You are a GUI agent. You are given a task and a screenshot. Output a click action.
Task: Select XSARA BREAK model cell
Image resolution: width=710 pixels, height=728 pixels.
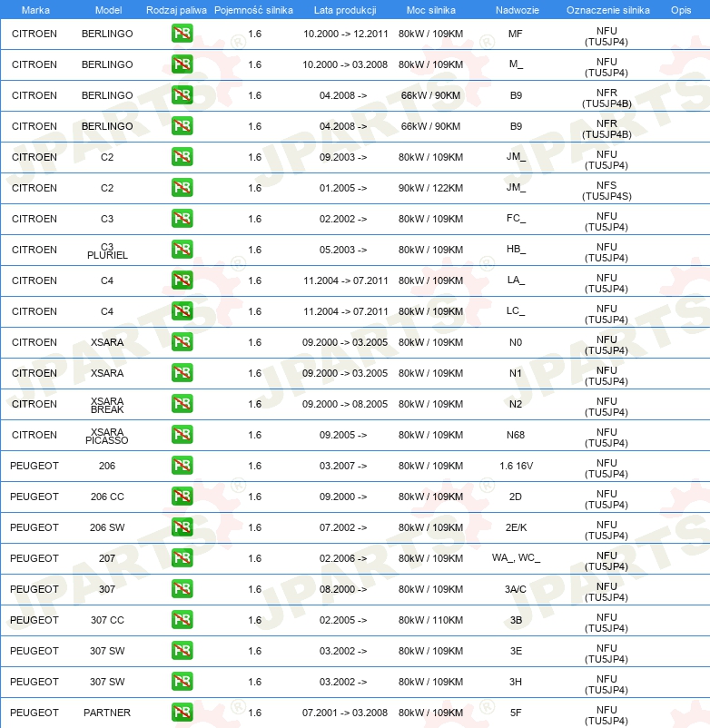pyautogui.click(x=107, y=405)
